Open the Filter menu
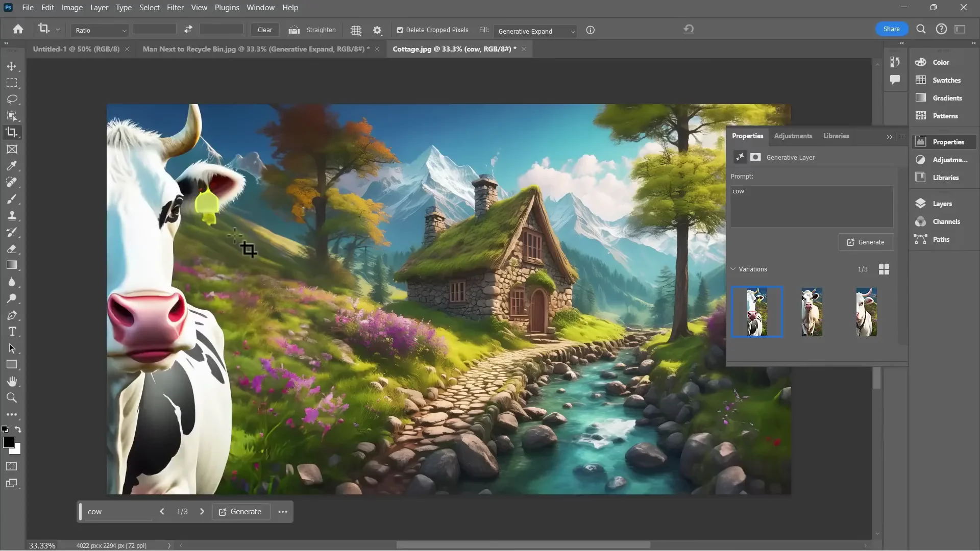The width and height of the screenshot is (980, 551). (x=175, y=7)
